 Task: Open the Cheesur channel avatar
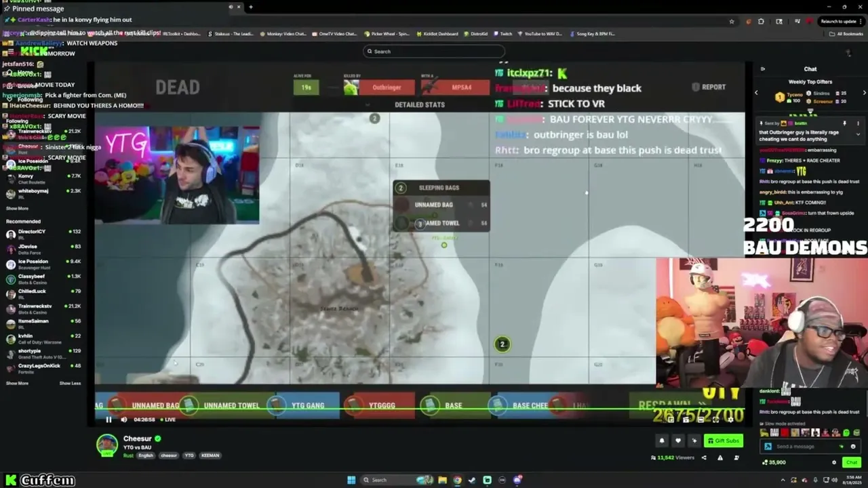(107, 445)
